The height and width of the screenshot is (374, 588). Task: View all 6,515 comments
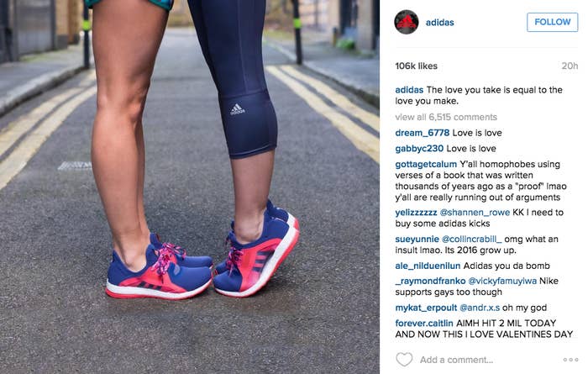pyautogui.click(x=446, y=117)
